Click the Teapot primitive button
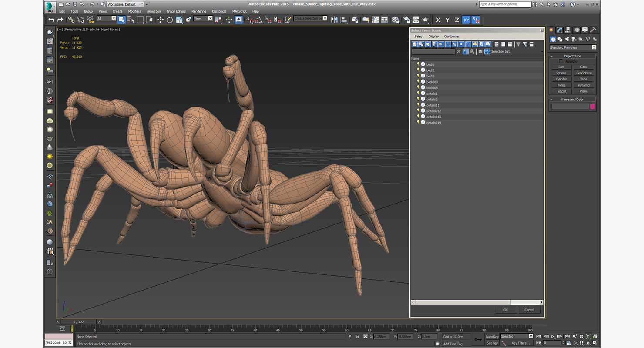Image resolution: width=644 pixels, height=348 pixels. pos(561,91)
